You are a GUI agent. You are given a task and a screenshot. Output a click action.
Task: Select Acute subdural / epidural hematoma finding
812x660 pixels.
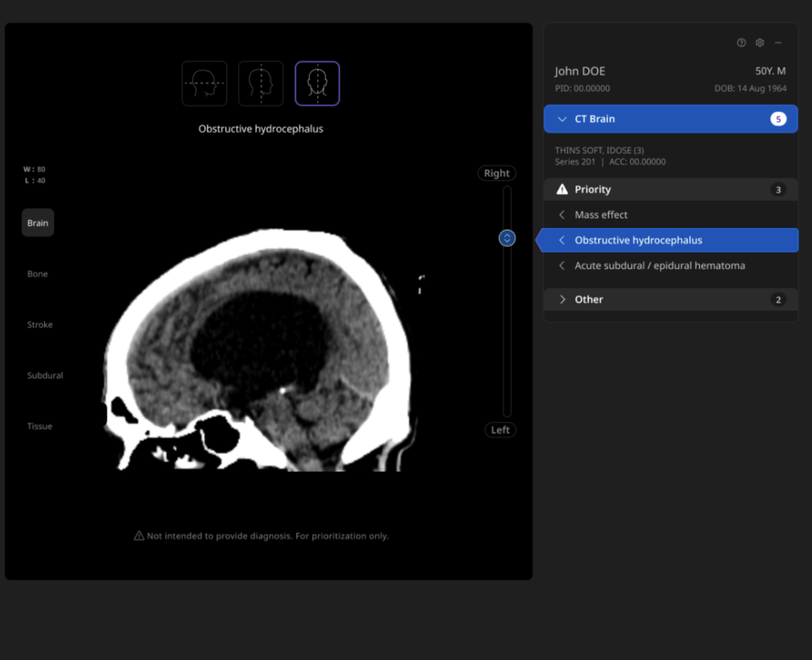point(659,266)
